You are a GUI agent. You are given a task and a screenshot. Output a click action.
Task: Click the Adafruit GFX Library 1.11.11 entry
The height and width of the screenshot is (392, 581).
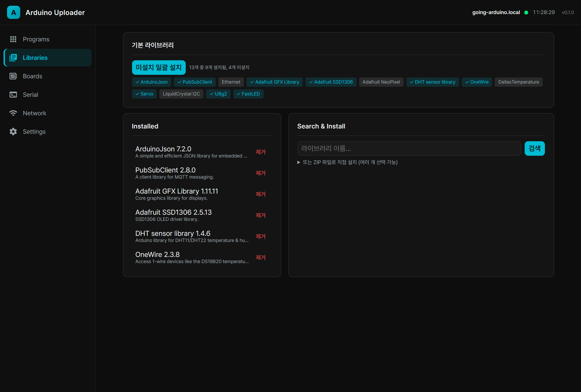[202, 194]
